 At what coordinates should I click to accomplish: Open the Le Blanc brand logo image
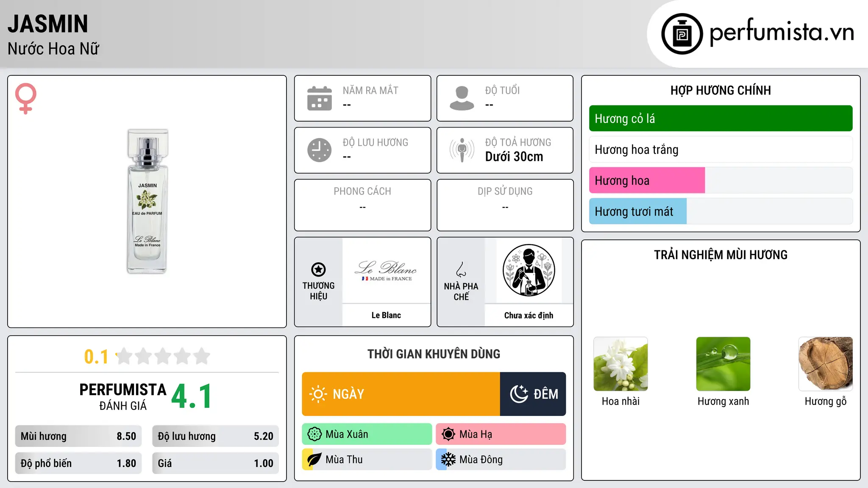pos(386,270)
